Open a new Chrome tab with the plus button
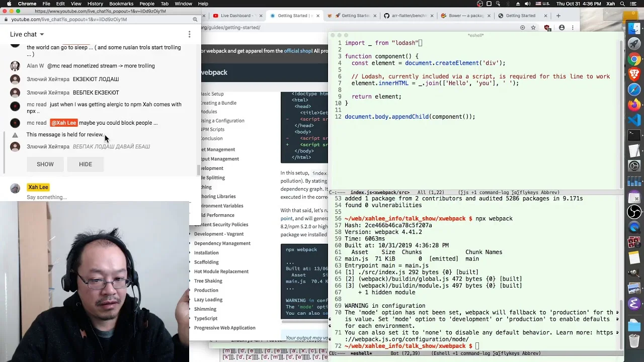Viewport: 644px width, 362px height. [558, 16]
